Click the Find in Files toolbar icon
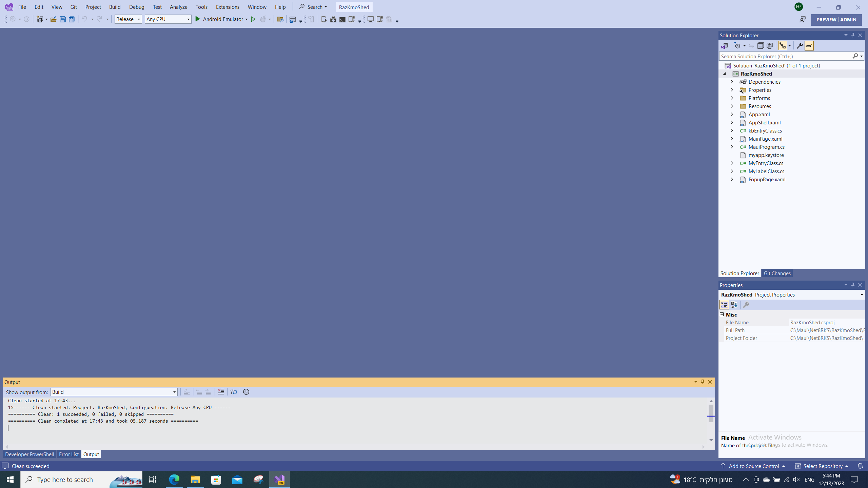Image resolution: width=868 pixels, height=488 pixels. tap(280, 19)
